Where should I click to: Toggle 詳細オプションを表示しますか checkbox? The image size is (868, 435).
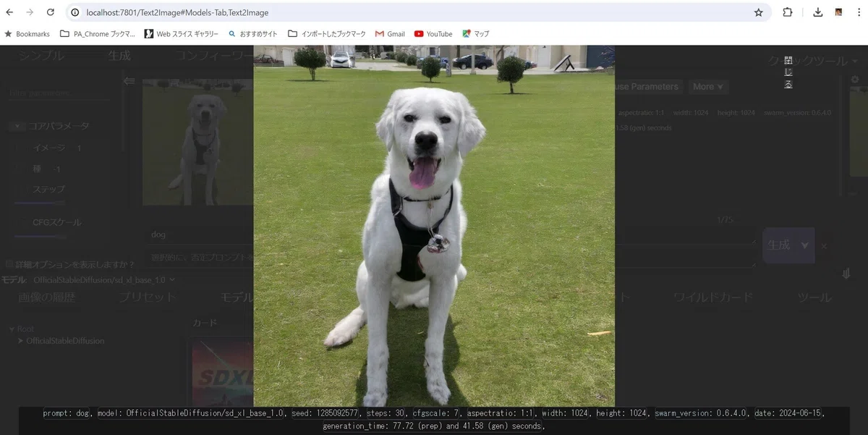9,264
